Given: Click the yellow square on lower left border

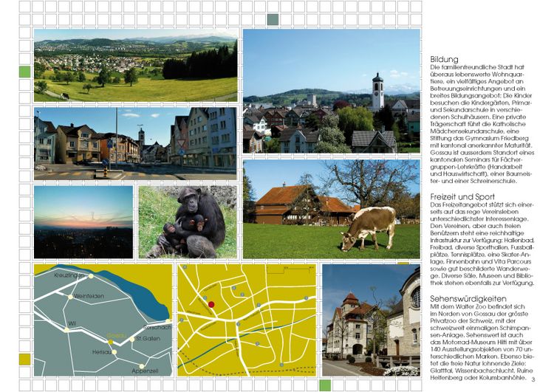Looking at the screenshot, I should (x=24, y=360).
